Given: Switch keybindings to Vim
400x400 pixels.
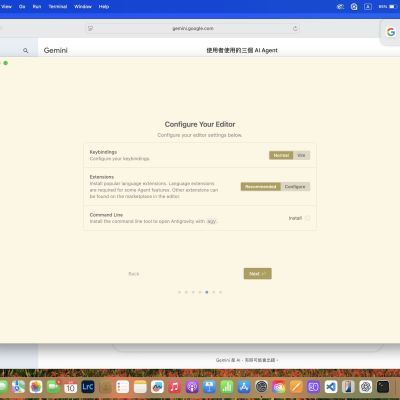Looking at the screenshot, I should pyautogui.click(x=301, y=155).
